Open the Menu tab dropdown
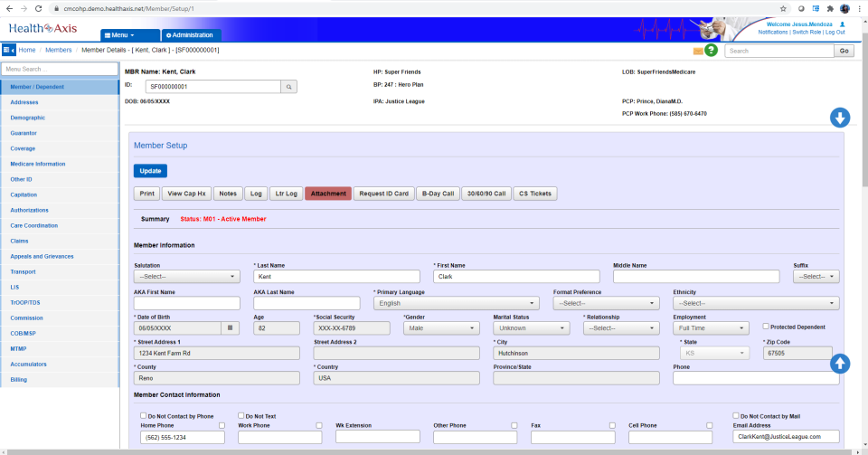Screen dimensions: 868x455 (x=129, y=35)
